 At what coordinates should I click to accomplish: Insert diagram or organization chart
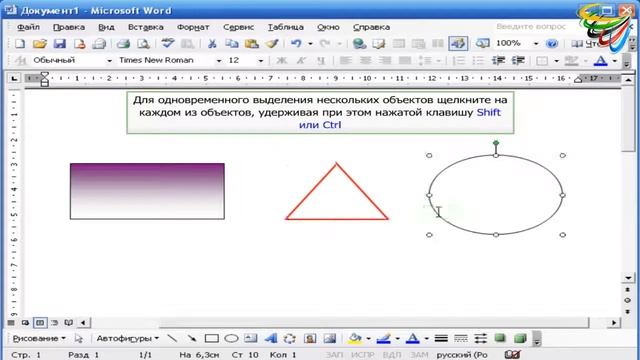pyautogui.click(x=290, y=338)
